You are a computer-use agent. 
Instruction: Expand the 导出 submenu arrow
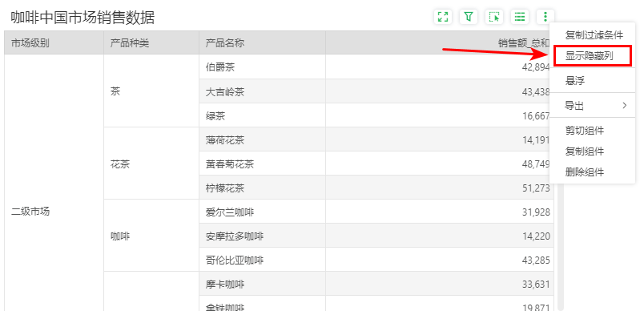625,106
